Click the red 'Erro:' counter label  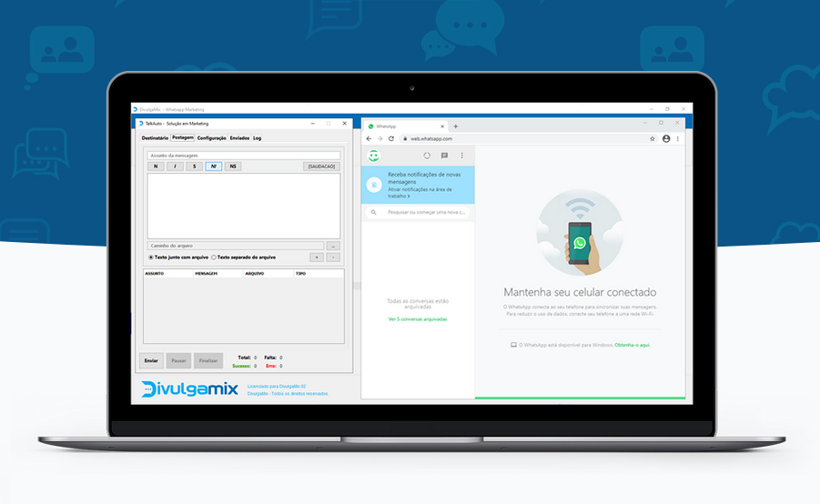point(271,366)
